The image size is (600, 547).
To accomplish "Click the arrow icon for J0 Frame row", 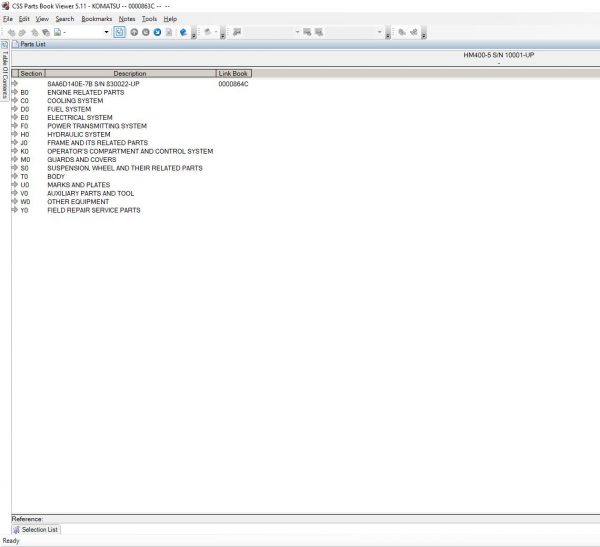I will point(15,143).
